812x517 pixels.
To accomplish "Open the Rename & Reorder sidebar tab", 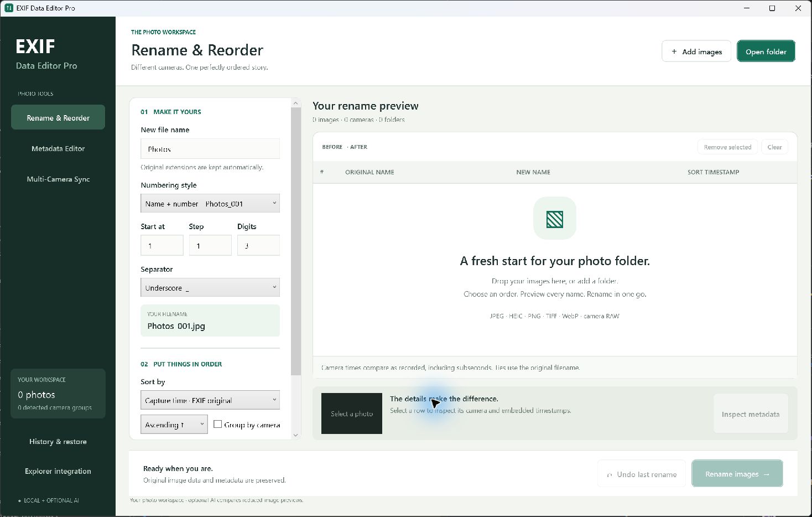I will (58, 117).
